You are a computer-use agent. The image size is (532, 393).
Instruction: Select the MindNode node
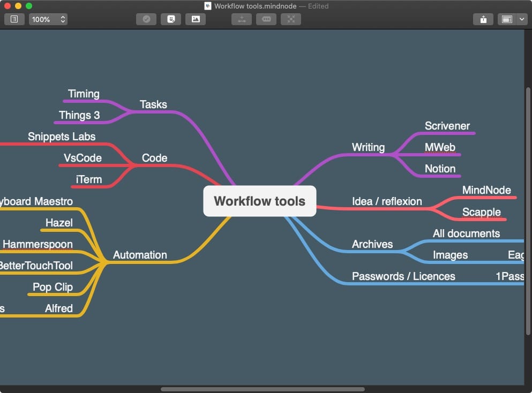(486, 190)
